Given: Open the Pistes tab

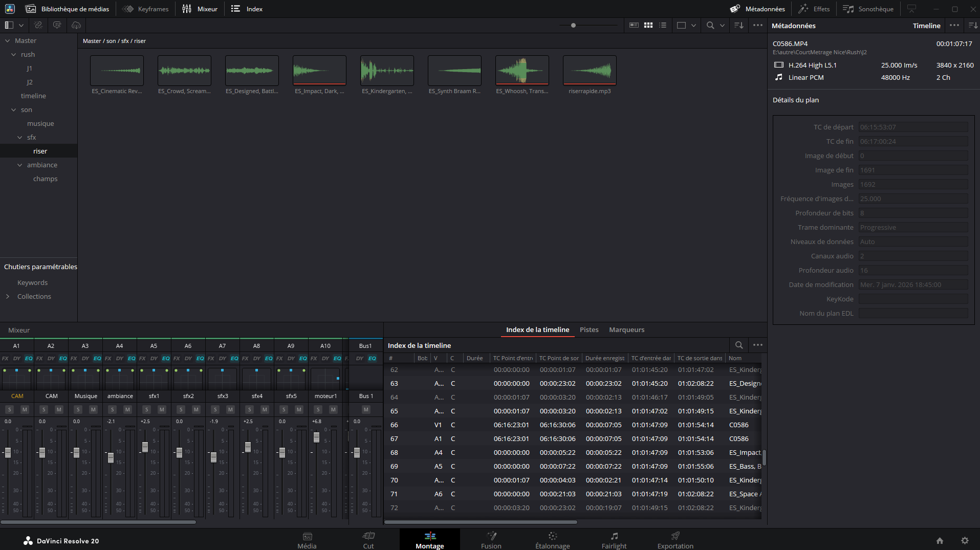Looking at the screenshot, I should coord(589,330).
